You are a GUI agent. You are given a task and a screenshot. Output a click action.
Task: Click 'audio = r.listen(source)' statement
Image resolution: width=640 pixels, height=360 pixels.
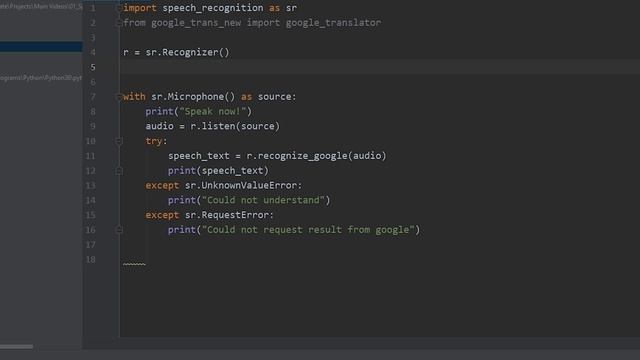[x=213, y=126]
